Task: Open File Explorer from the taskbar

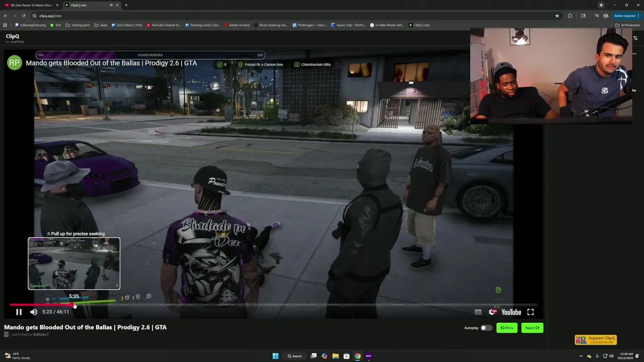Action: [335, 356]
